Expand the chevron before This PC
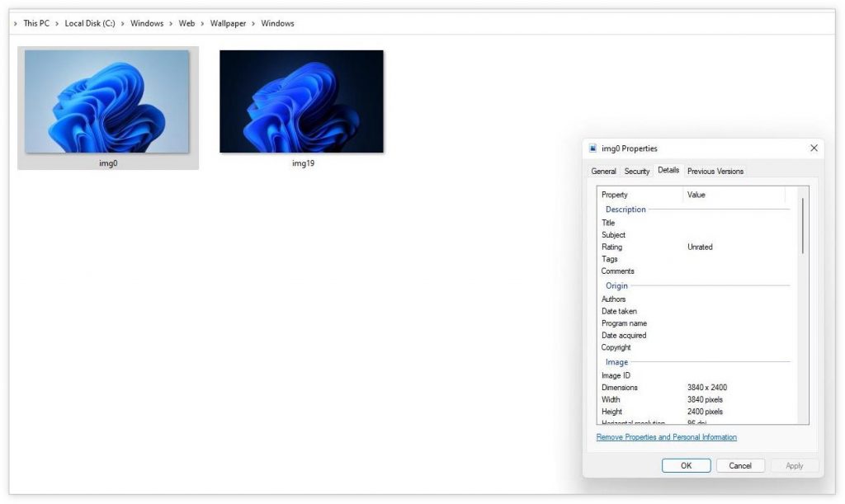Image resolution: width=845 pixels, height=504 pixels. click(15, 23)
